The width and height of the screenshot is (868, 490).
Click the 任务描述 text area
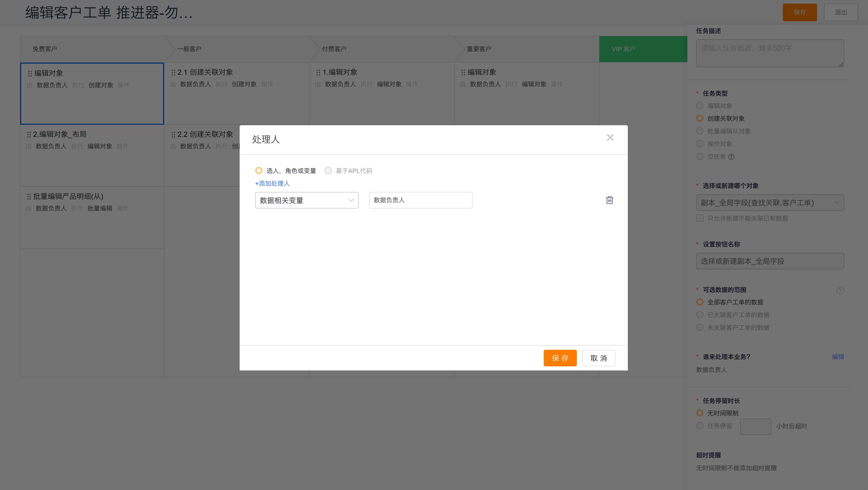click(x=770, y=53)
